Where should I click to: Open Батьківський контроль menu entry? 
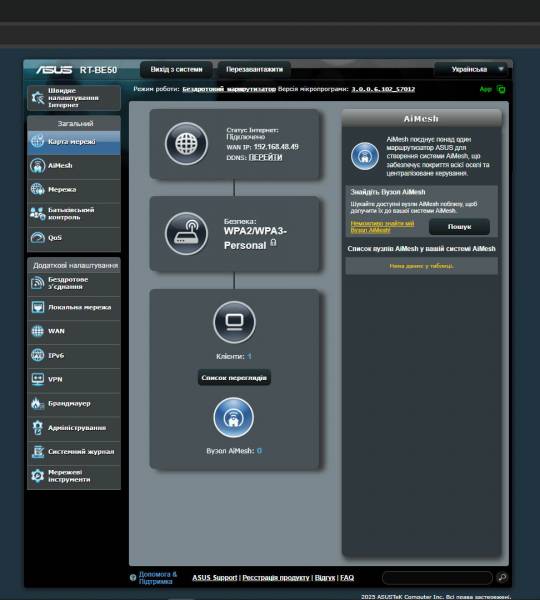74,214
